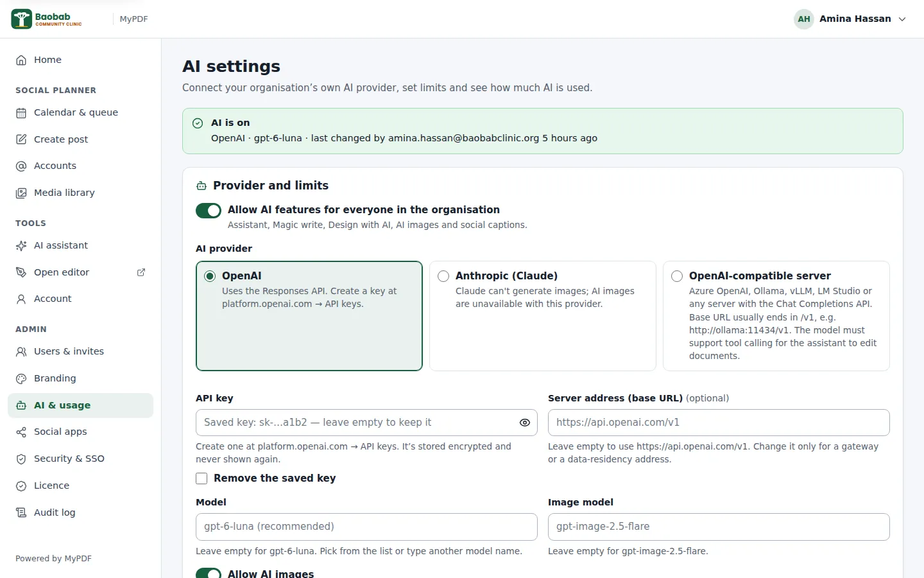Click the Baobab Community Clinic logo
The width and height of the screenshot is (924, 578).
click(x=47, y=19)
